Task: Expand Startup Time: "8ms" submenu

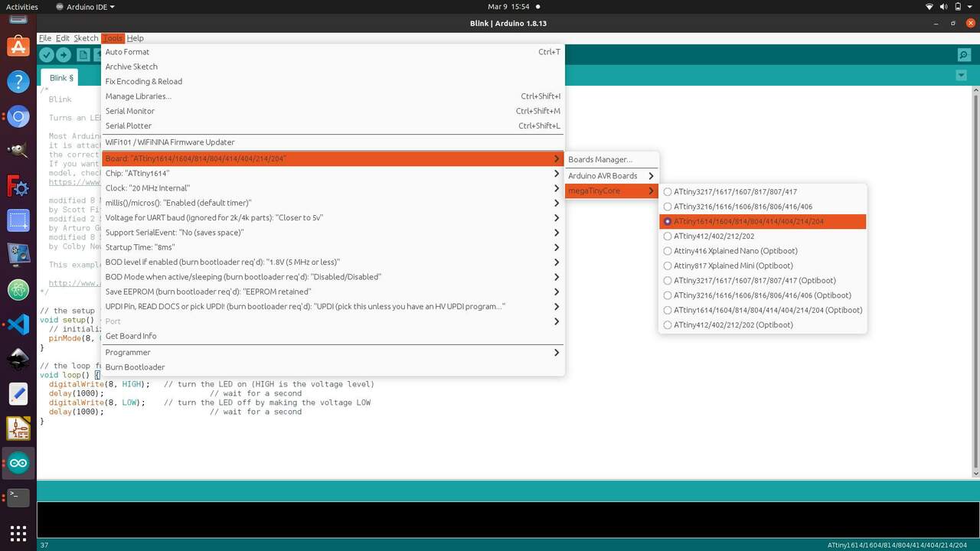Action: pyautogui.click(x=333, y=247)
